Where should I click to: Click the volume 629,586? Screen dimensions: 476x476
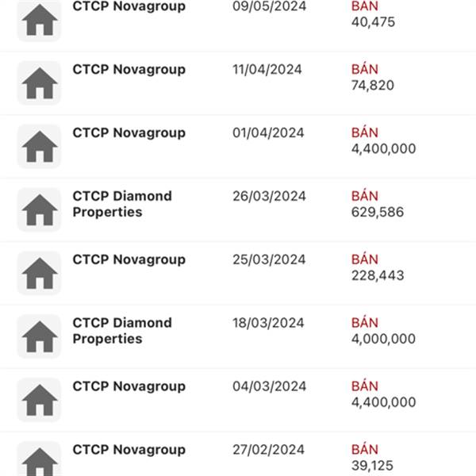click(x=378, y=212)
